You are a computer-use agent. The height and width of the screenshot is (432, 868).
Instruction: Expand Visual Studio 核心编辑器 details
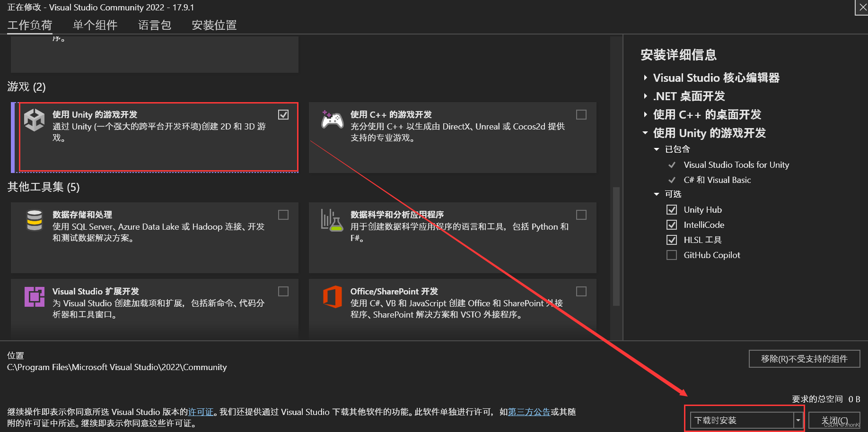645,78
